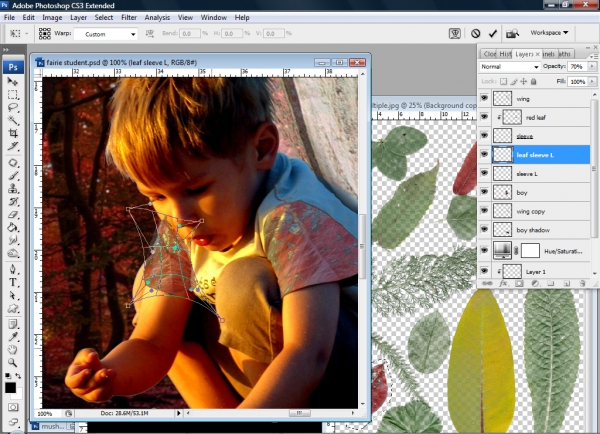Click the Go to Bridge icon

[512, 34]
